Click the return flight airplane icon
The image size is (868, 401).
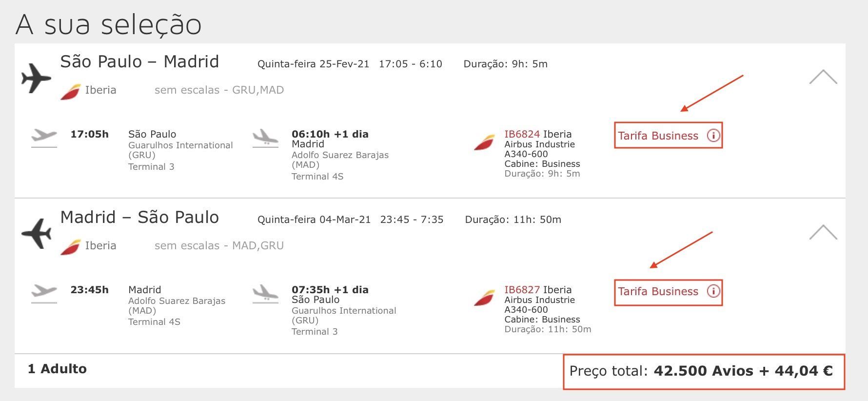[37, 233]
